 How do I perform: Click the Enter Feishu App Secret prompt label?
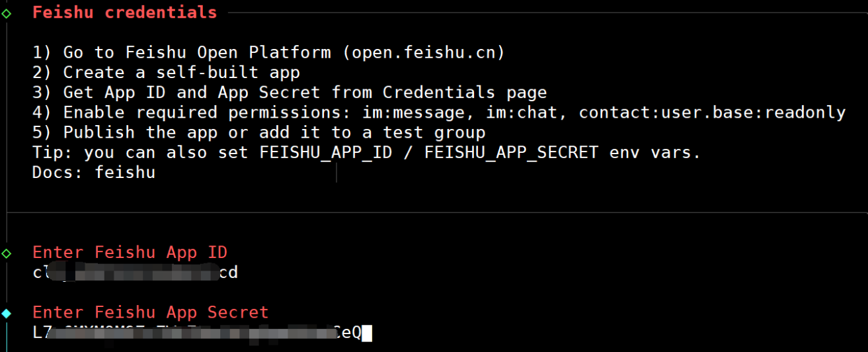point(151,312)
